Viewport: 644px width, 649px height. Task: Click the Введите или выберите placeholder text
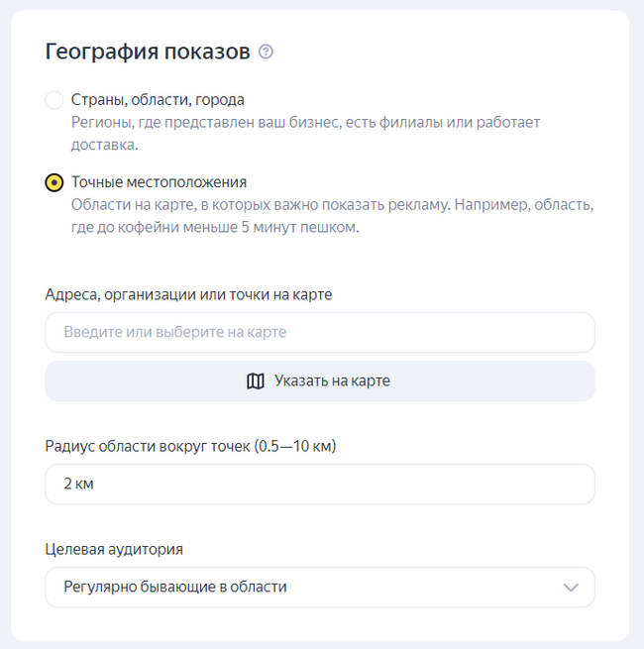click(x=174, y=333)
